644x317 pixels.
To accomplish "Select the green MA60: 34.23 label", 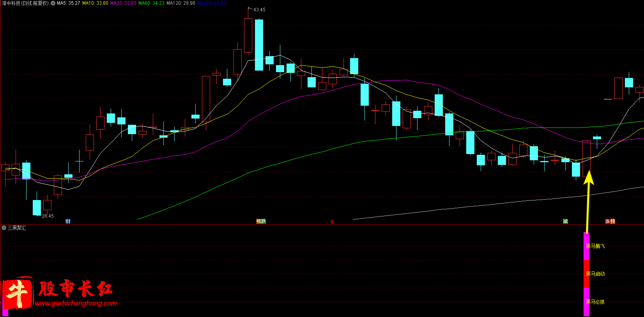I will coord(152,3).
